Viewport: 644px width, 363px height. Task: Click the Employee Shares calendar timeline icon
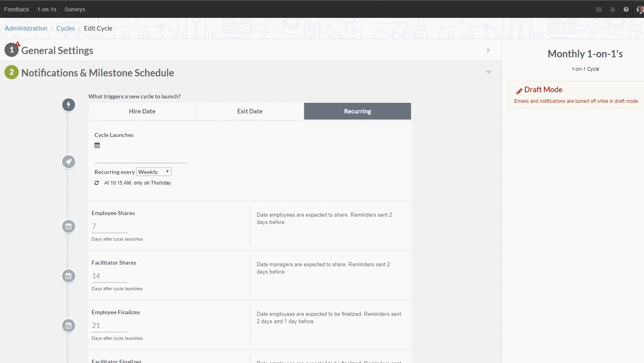pyautogui.click(x=69, y=226)
